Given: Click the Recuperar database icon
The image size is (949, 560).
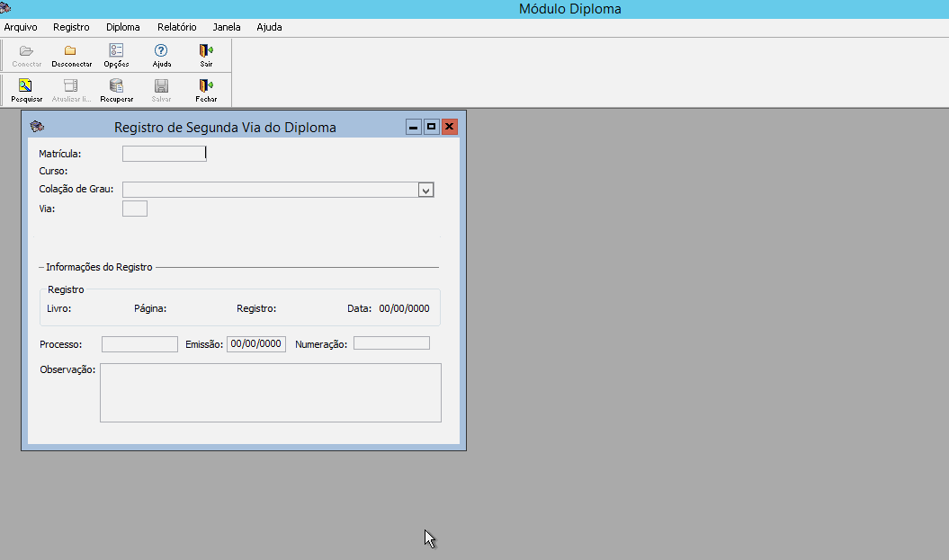Looking at the screenshot, I should click(x=116, y=86).
